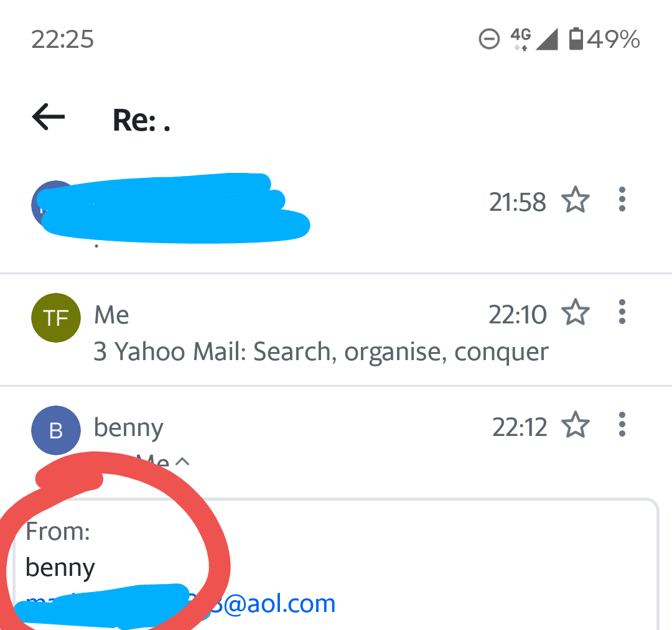Star the 21:58 message

(575, 201)
